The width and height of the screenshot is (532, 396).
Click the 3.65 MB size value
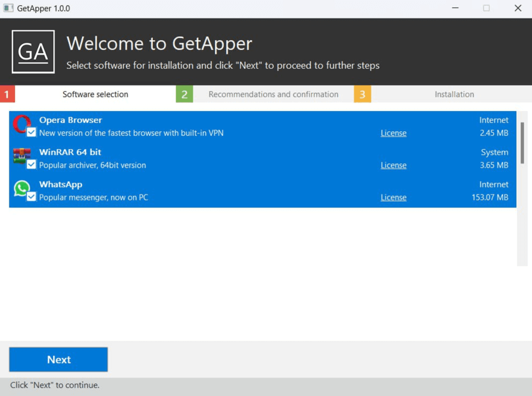[x=494, y=165]
